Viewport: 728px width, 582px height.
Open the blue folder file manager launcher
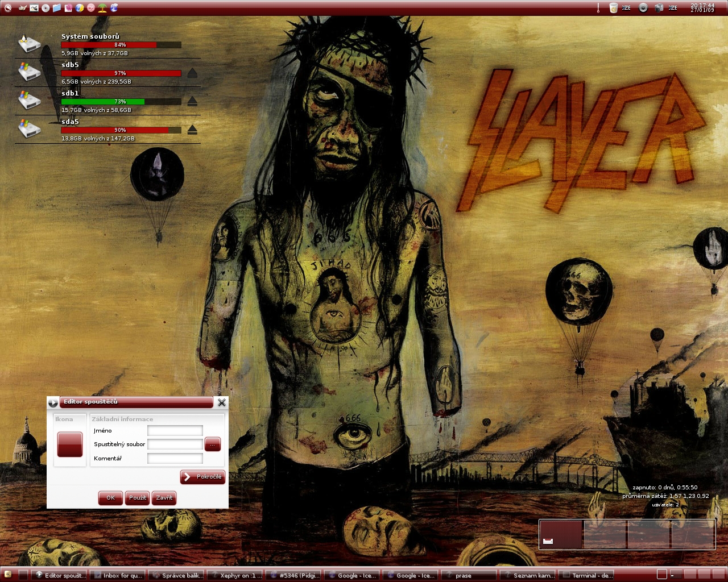tap(57, 8)
